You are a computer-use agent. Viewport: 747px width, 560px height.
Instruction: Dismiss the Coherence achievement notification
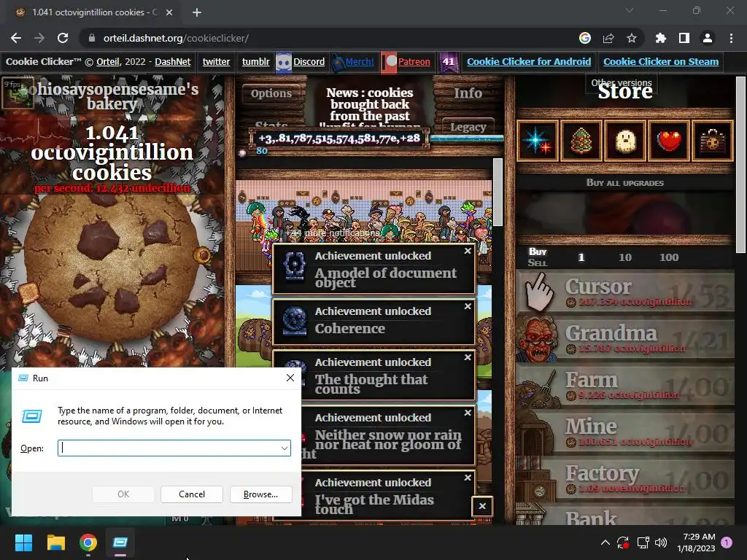468,306
